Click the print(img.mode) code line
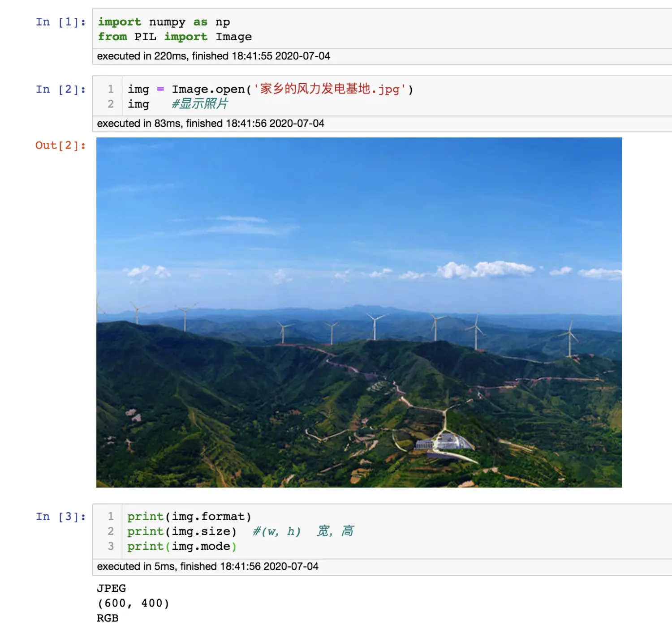The height and width of the screenshot is (633, 672). 181,546
